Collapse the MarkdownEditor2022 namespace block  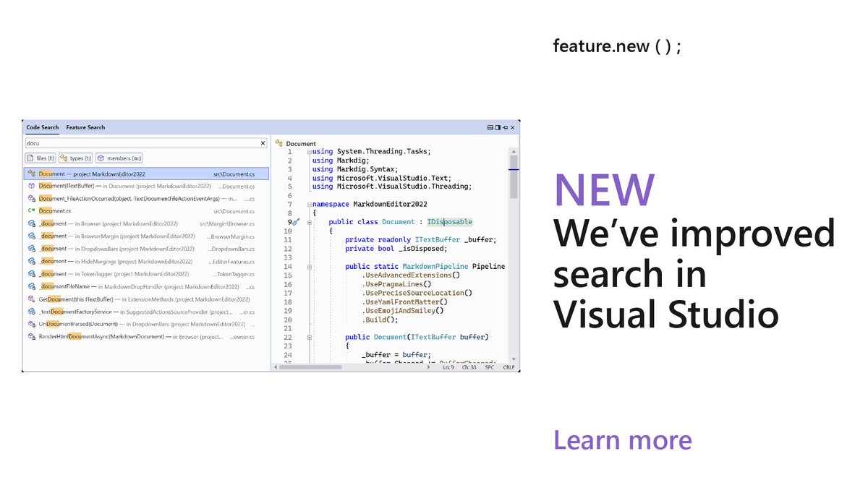pyautogui.click(x=309, y=204)
